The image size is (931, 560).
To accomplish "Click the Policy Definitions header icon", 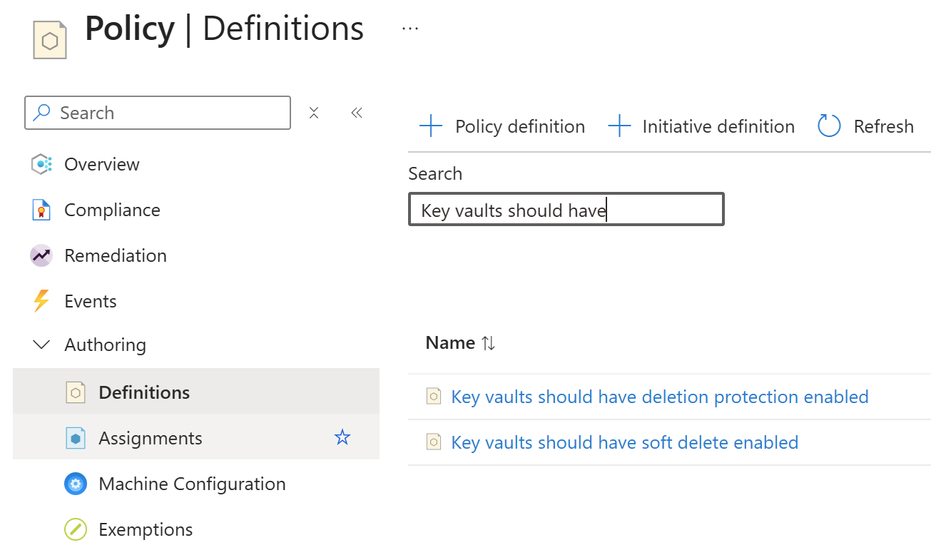I will pyautogui.click(x=50, y=40).
